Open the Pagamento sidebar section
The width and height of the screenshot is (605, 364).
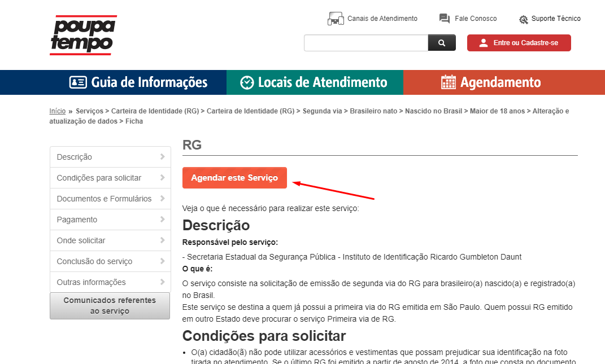(110, 220)
